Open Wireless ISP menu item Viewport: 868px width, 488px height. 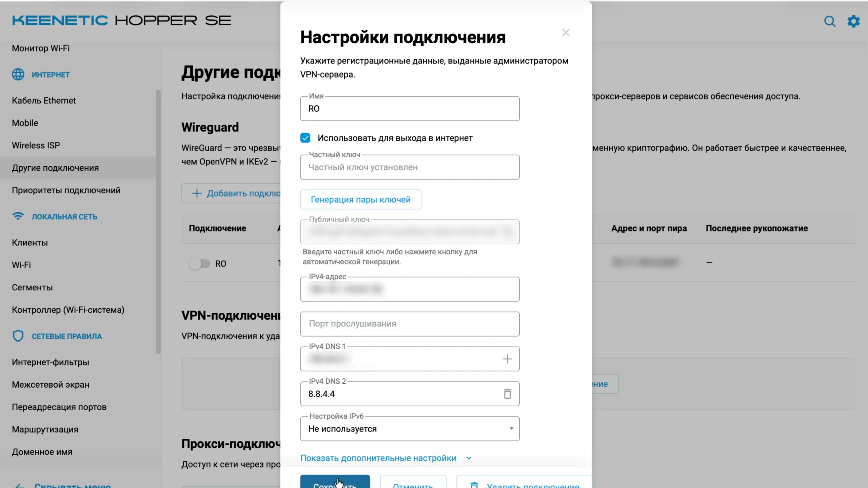(x=36, y=145)
